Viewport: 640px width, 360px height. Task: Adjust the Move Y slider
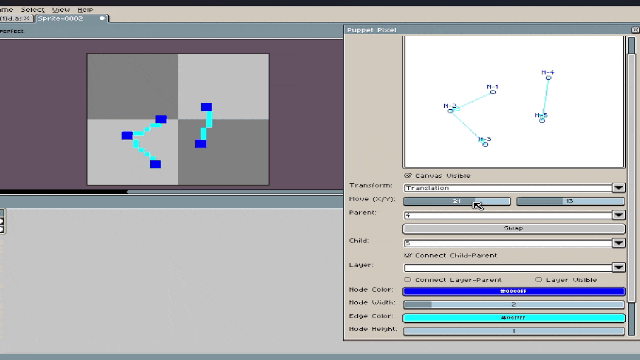pos(570,201)
